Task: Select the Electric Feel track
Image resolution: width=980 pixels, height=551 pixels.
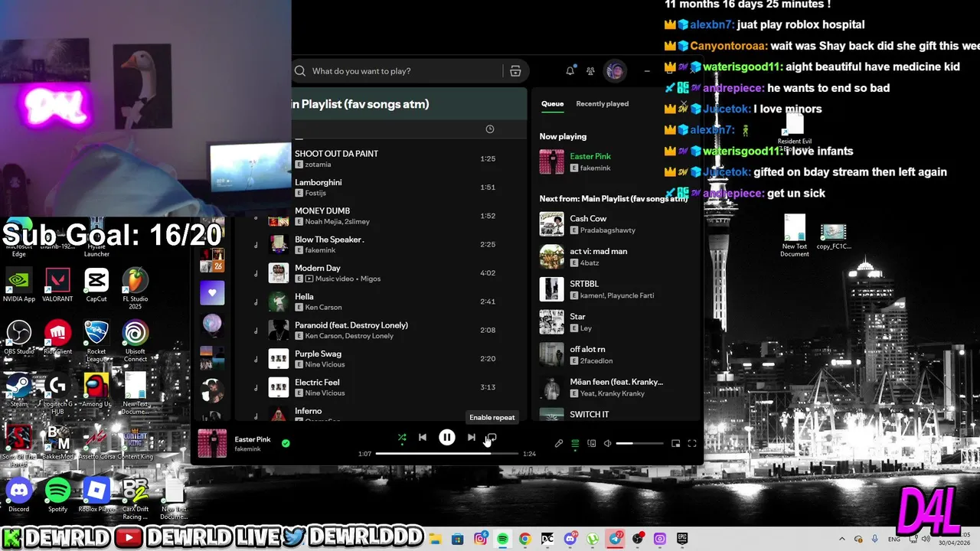Action: [x=383, y=387]
